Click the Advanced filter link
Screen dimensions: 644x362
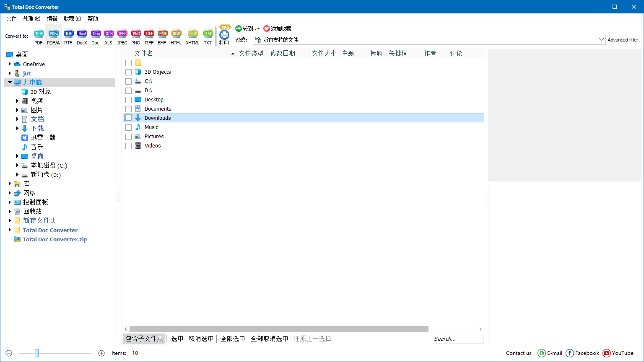623,40
